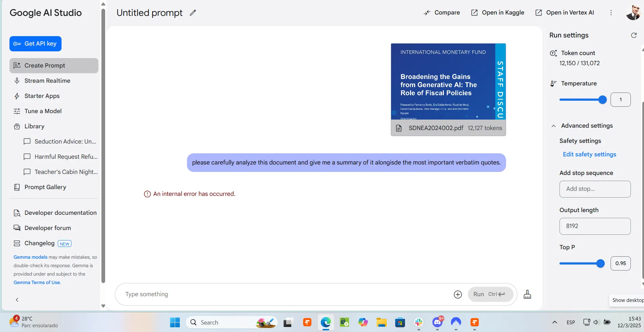Image resolution: width=644 pixels, height=332 pixels.
Task: Open Gemma Terms of Use link
Action: coord(37,282)
